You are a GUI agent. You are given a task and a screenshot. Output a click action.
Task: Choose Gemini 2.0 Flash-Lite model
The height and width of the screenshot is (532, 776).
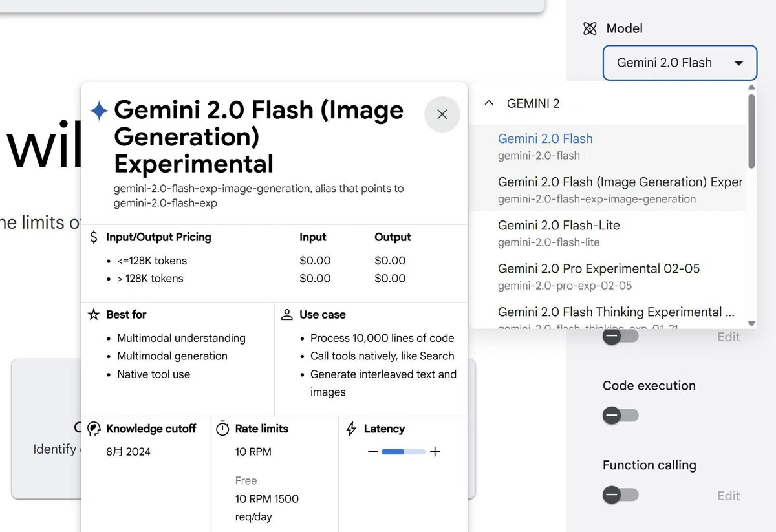pyautogui.click(x=608, y=233)
